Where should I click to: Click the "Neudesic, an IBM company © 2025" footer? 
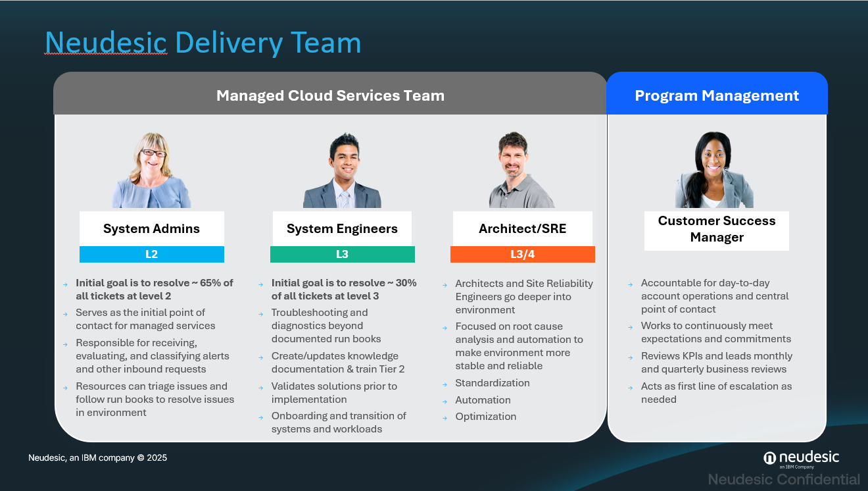coord(98,457)
